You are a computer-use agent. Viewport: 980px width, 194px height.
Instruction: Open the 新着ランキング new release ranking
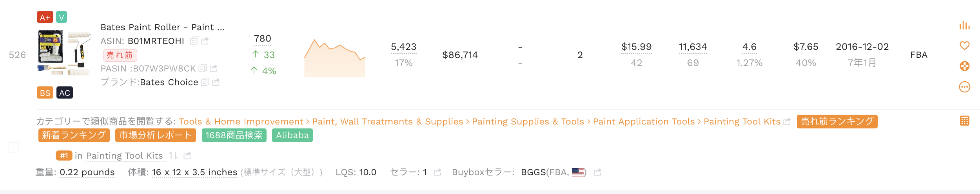tap(74, 135)
